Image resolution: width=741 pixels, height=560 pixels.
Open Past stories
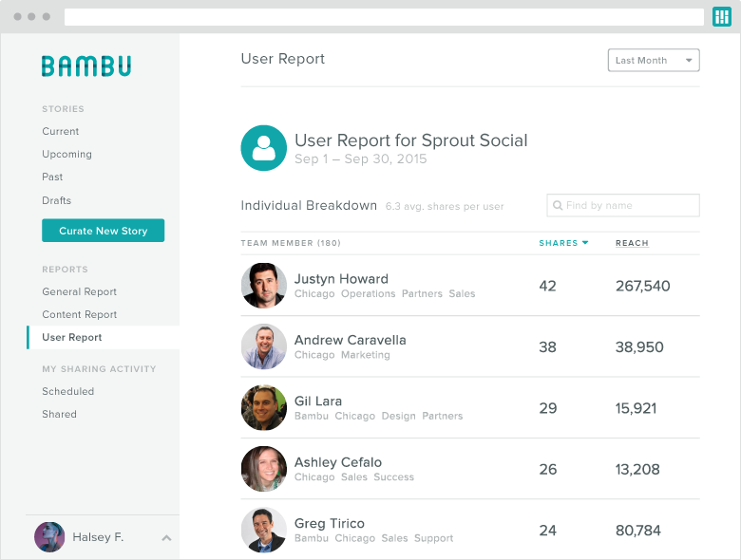52,177
